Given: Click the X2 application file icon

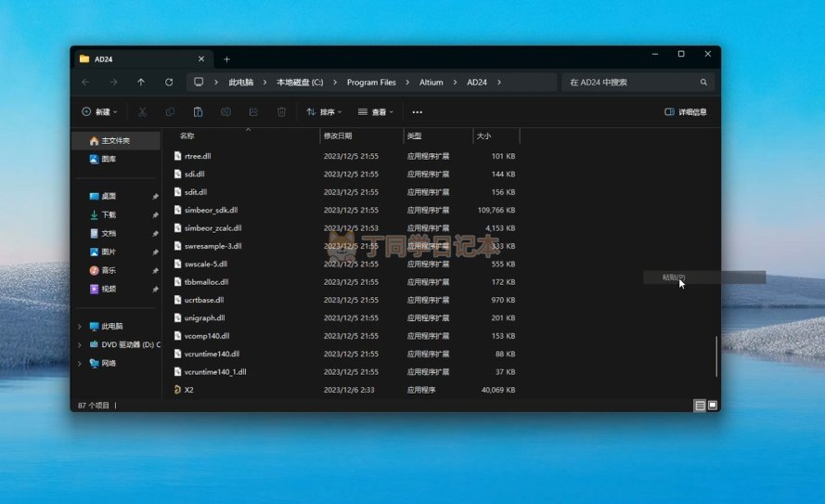Looking at the screenshot, I should pos(177,390).
